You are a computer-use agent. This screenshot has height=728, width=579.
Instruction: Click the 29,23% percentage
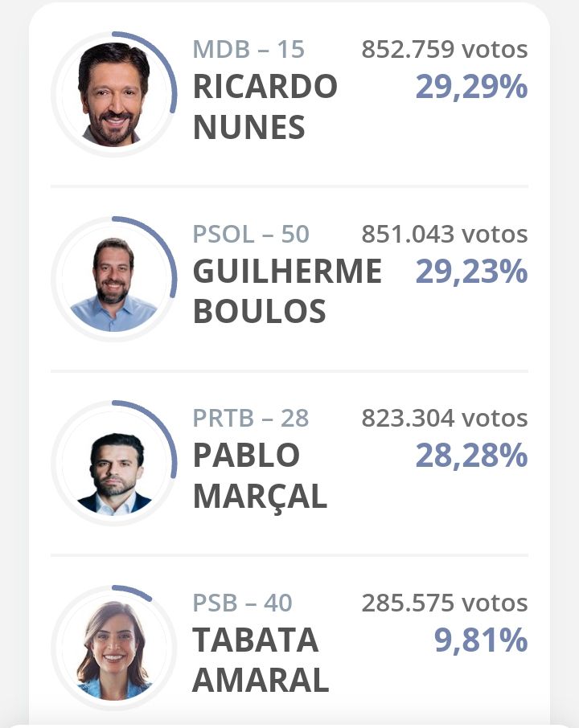pos(471,272)
